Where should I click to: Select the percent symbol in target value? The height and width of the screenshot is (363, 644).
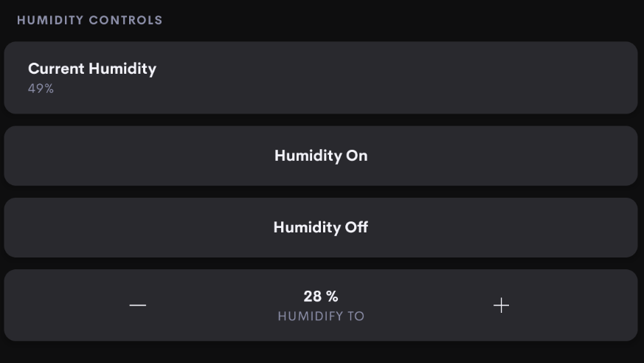coord(333,296)
